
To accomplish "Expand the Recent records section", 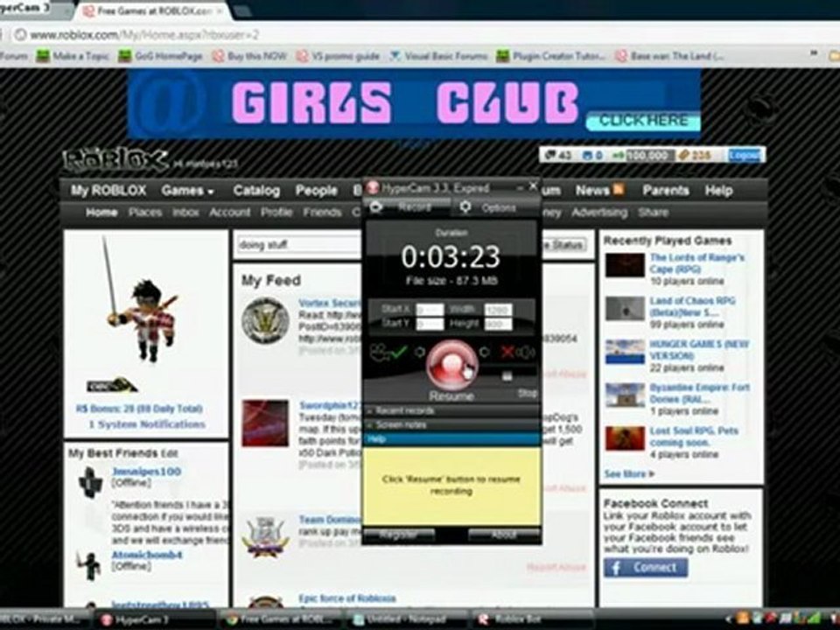I will [x=451, y=411].
